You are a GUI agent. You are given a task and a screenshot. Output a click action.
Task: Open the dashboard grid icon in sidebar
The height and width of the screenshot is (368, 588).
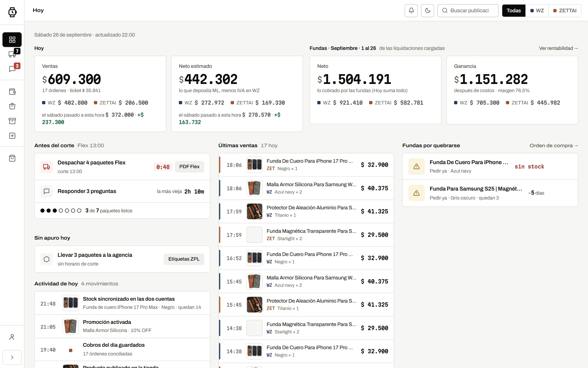[12, 40]
